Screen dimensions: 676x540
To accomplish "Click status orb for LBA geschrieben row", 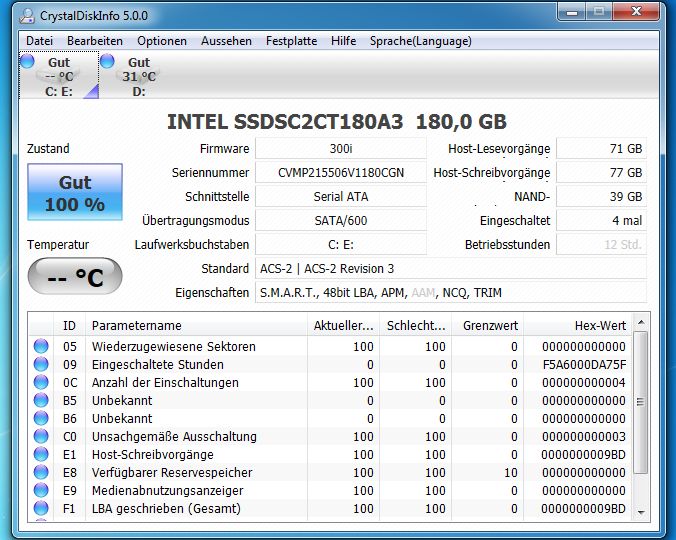I will pos(41,508).
